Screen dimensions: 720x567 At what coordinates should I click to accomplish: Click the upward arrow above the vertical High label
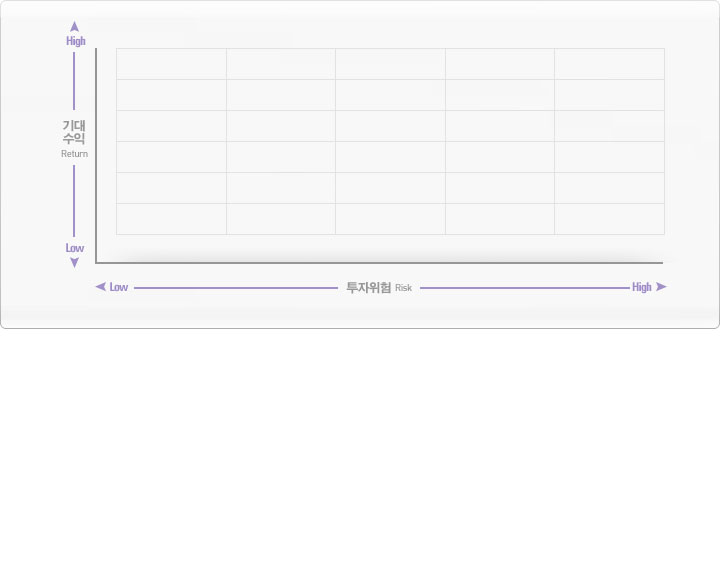click(74, 26)
